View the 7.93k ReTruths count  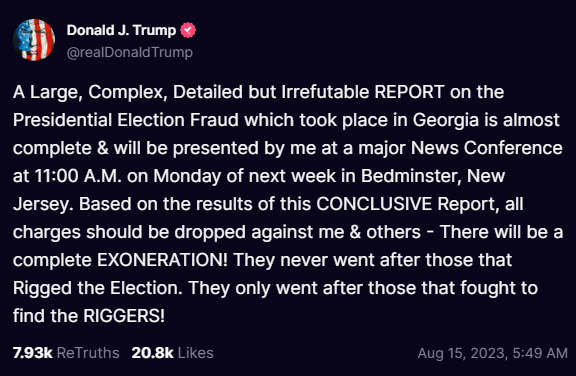click(x=33, y=353)
